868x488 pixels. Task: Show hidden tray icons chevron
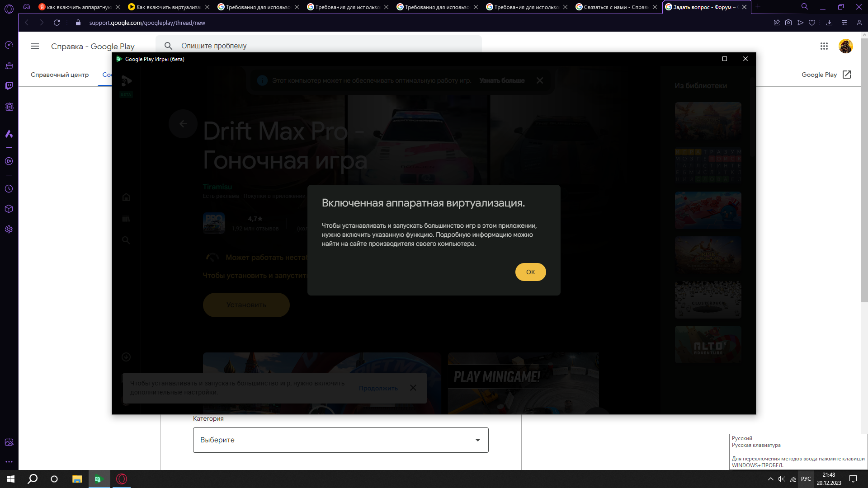tap(770, 479)
